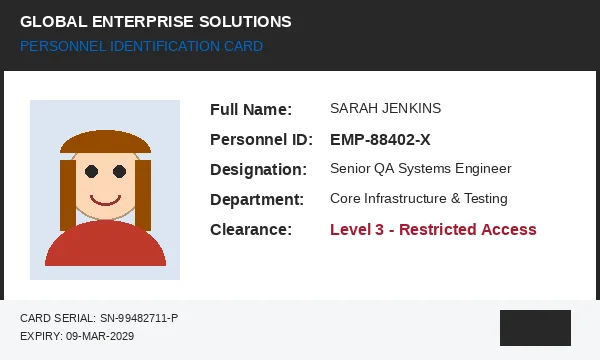Click the PERSONNEL IDENTIFICATION CARD subtitle
The width and height of the screenshot is (600, 360).
141,46
